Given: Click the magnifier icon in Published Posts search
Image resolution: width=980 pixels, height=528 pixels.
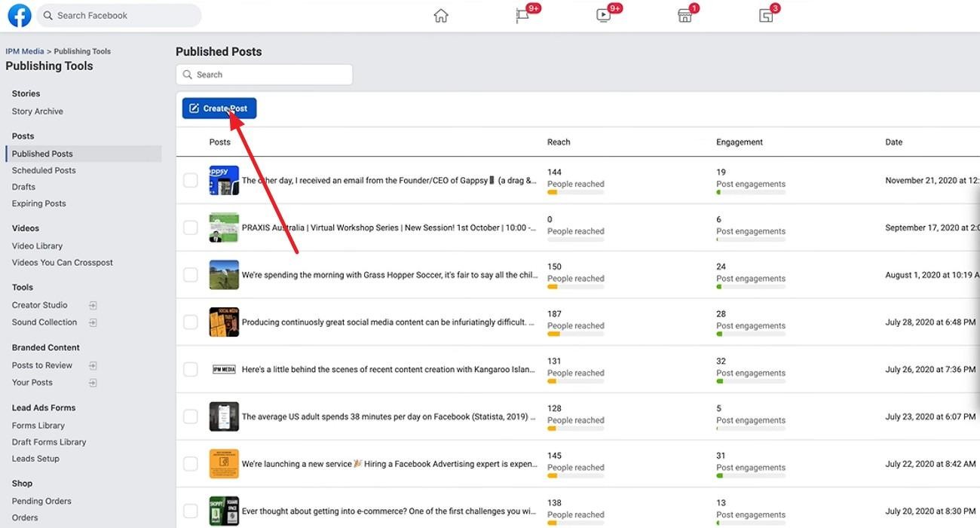Looking at the screenshot, I should [188, 75].
